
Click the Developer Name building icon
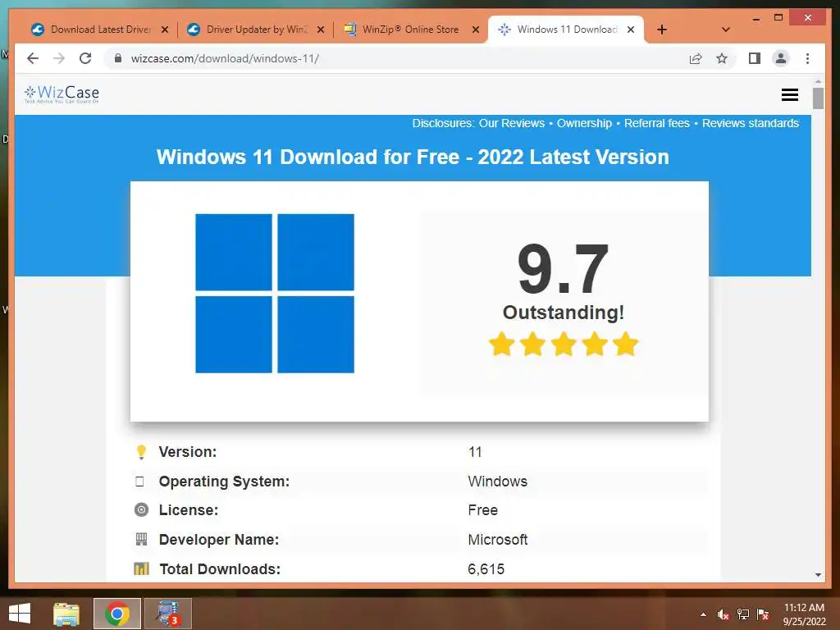141,540
